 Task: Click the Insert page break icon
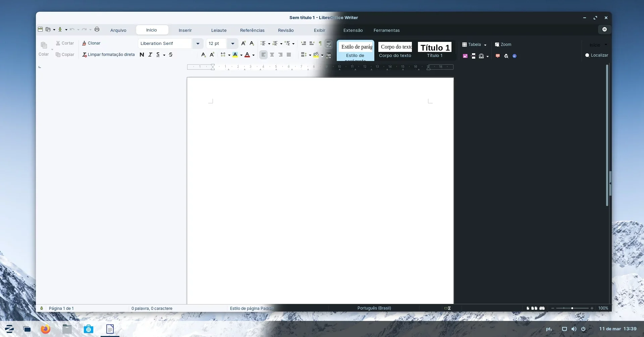(473, 56)
